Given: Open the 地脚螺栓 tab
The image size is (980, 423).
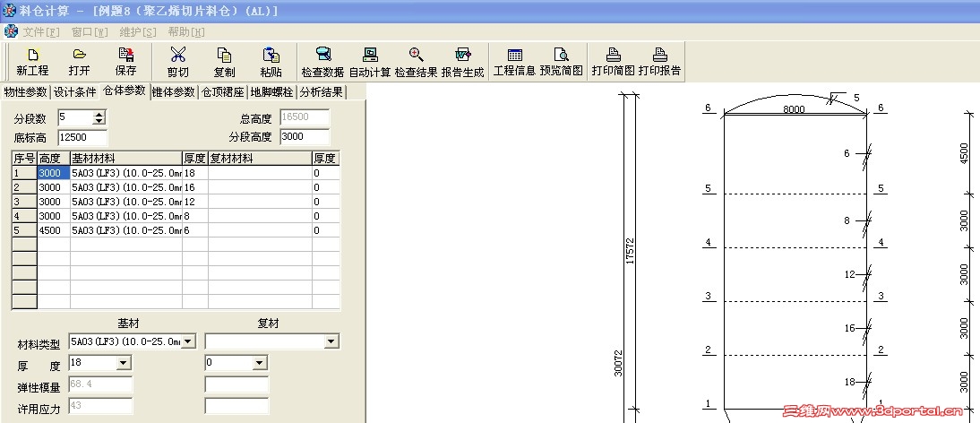Looking at the screenshot, I should pos(272,91).
